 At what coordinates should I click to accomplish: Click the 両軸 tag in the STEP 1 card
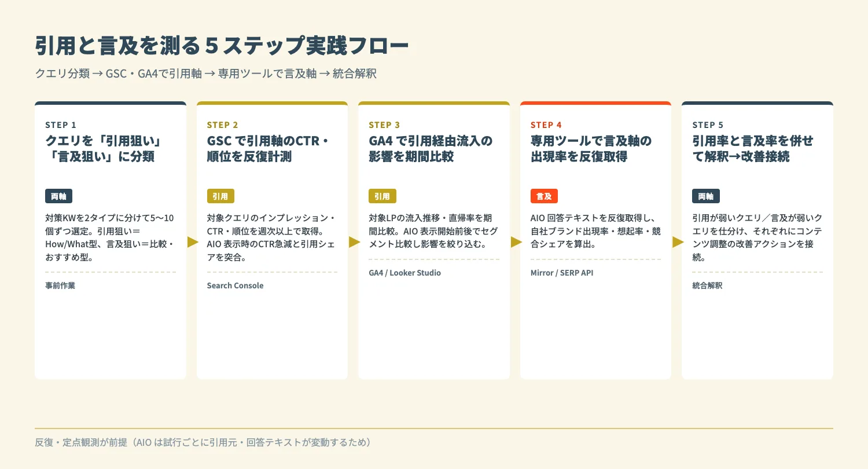coord(58,196)
